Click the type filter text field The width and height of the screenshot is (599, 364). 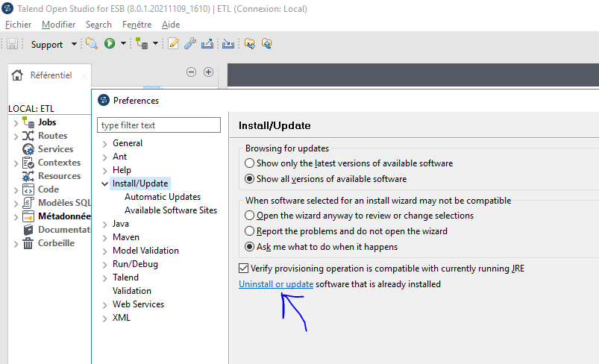point(159,125)
